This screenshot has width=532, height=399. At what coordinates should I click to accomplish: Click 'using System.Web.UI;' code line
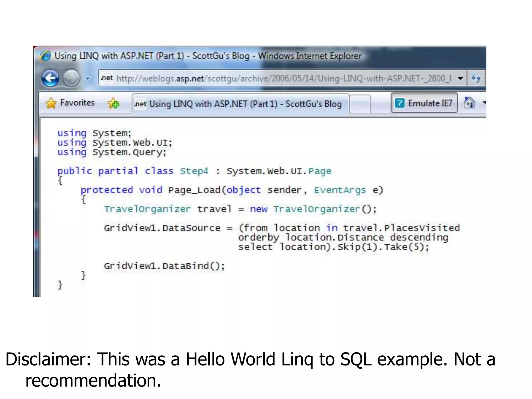tap(115, 143)
